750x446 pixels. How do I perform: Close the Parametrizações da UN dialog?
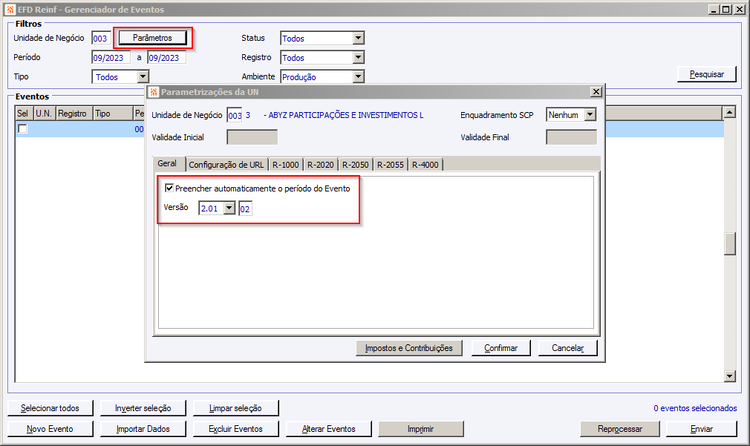(x=596, y=91)
